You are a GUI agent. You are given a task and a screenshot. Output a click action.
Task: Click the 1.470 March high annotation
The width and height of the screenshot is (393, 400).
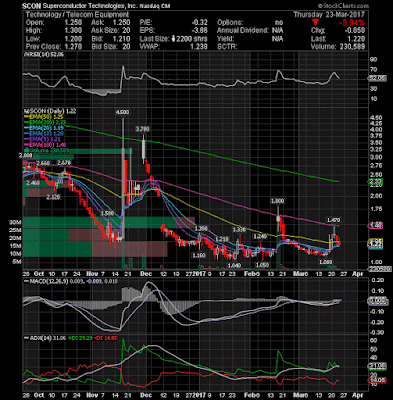(x=333, y=220)
